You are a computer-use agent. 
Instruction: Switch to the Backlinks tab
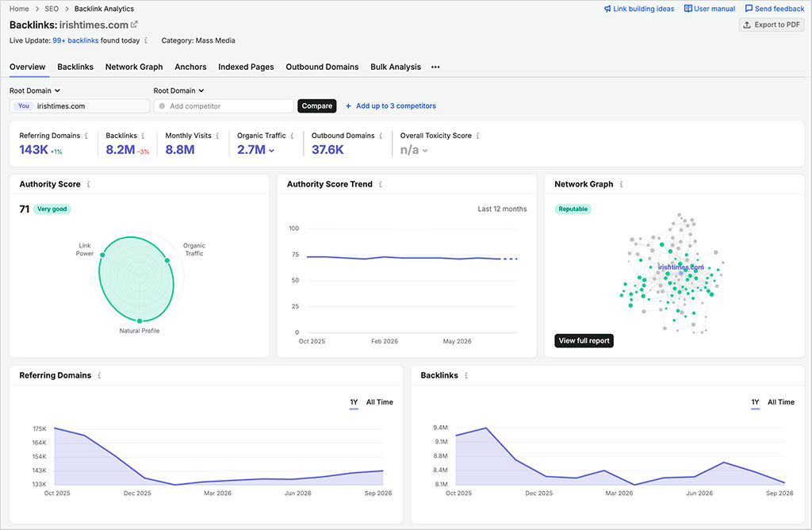pos(75,67)
